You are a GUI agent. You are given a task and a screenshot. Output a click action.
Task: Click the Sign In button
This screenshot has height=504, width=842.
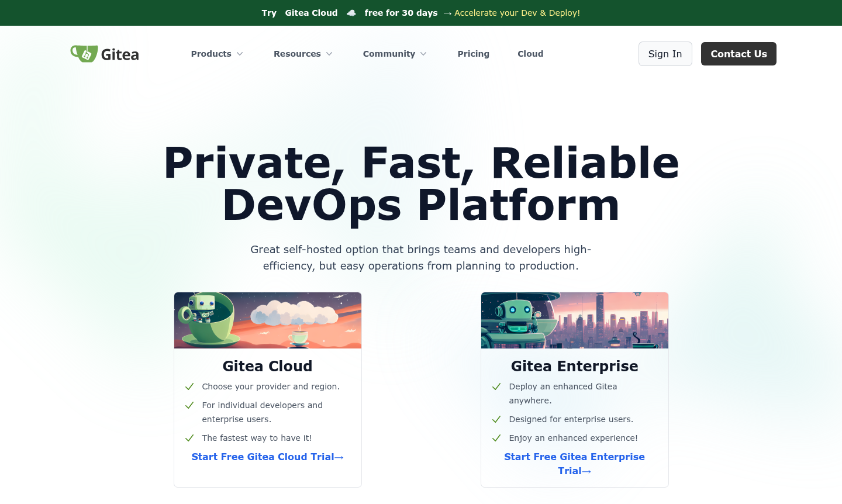(x=665, y=53)
